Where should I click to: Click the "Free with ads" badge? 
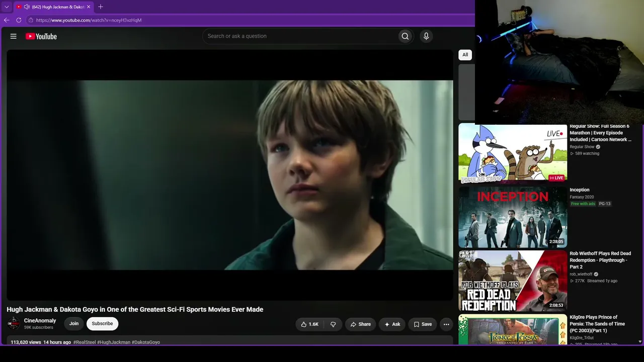coord(583,204)
